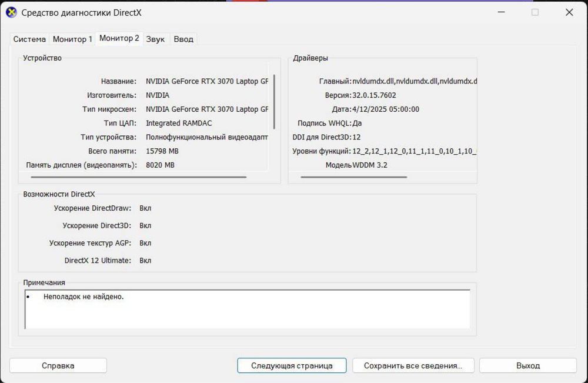Select the Название value NVIDIA GeForce RTX 3070
This screenshot has width=588, height=383.
coord(207,81)
